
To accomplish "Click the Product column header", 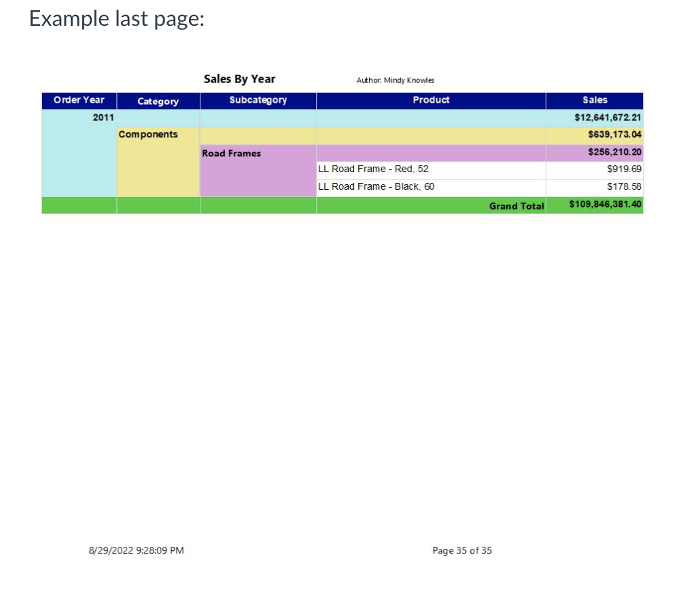I will (x=431, y=100).
